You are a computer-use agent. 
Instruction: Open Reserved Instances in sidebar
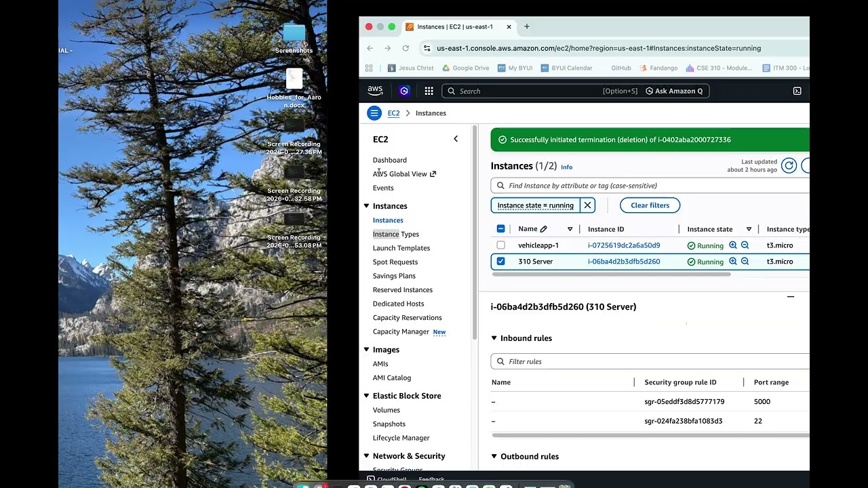402,290
